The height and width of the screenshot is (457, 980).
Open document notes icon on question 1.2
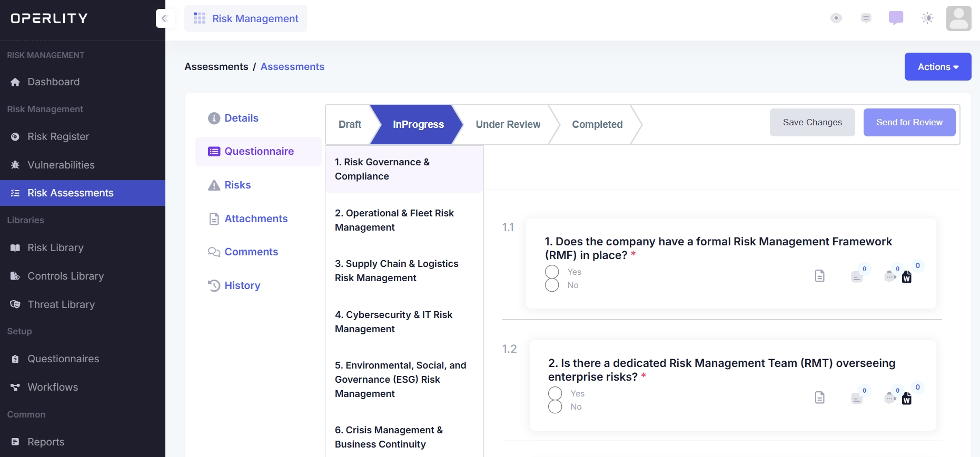coord(819,398)
